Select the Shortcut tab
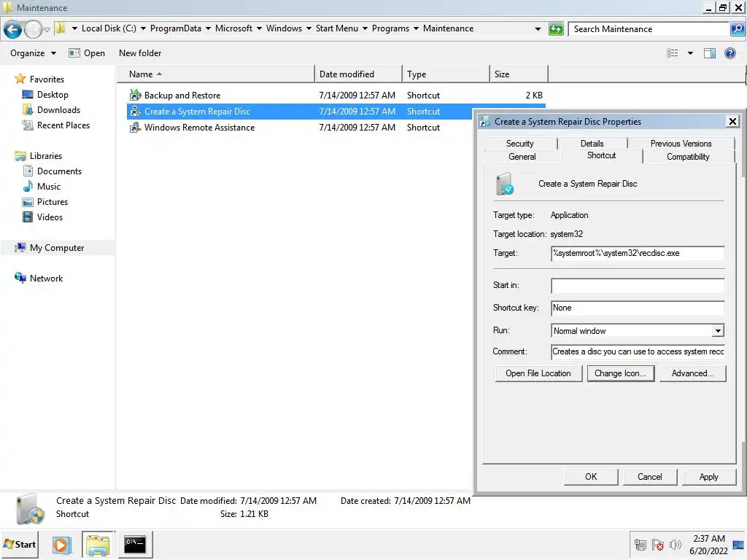This screenshot has height=560, width=747. pos(602,156)
